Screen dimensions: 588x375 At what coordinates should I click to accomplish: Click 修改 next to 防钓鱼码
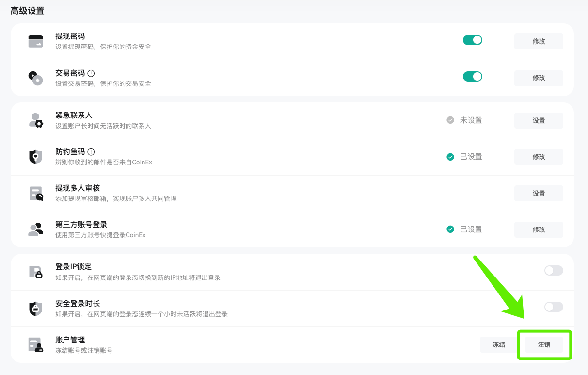tap(538, 157)
